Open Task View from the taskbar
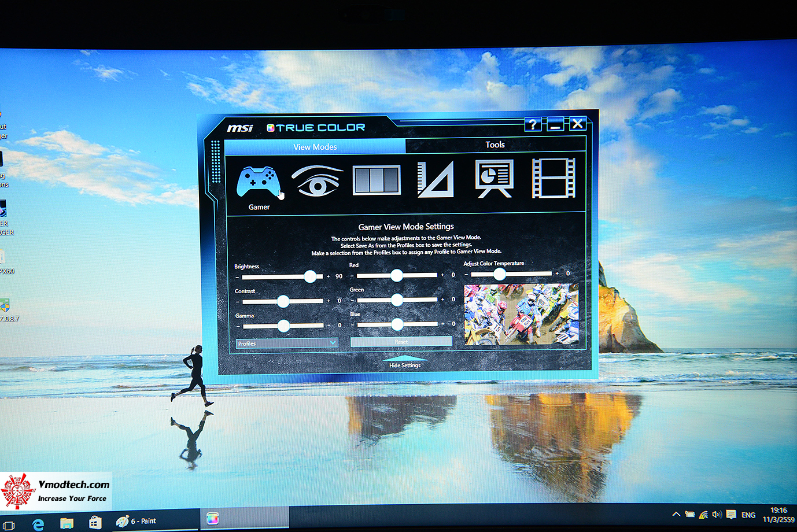797x532 pixels. (9, 524)
